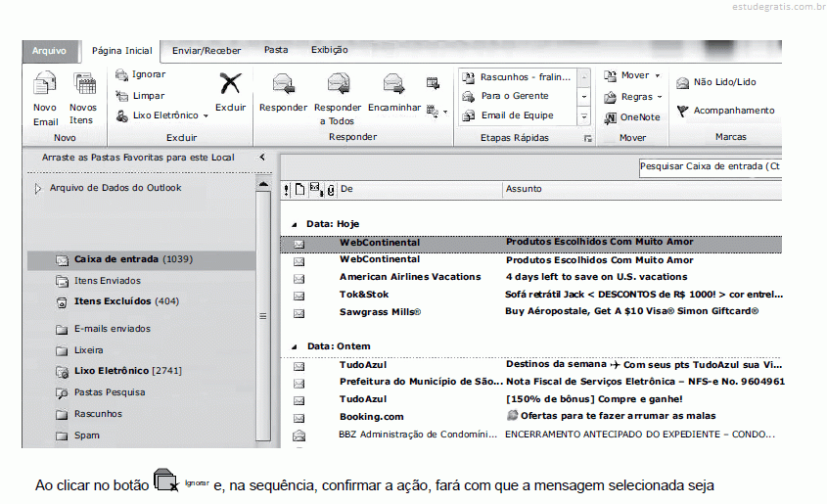Open the Lixo Eletrônico dropdown in ribbon
Viewport: 827px width, 504px height.
click(206, 116)
